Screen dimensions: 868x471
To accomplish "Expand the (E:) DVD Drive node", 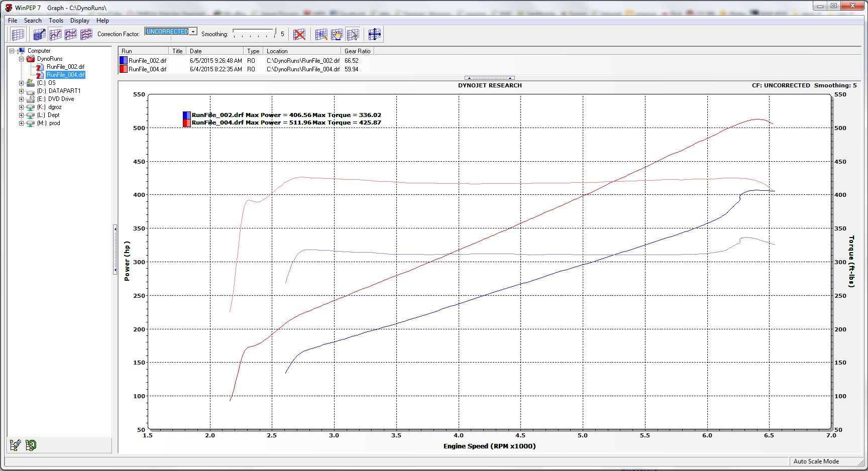I will 22,99.
